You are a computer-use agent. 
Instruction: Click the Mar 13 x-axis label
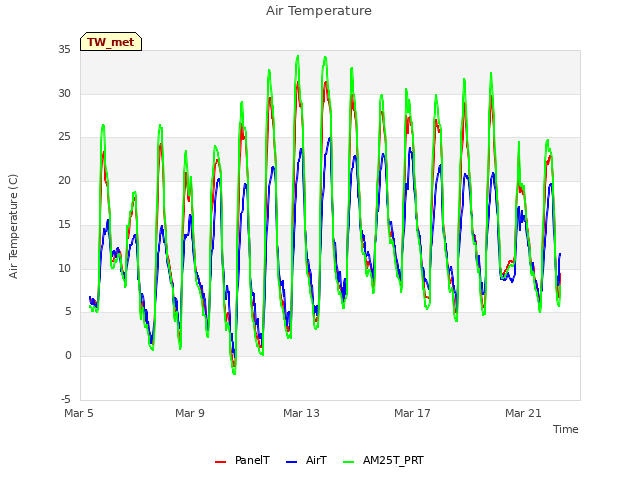tap(301, 413)
